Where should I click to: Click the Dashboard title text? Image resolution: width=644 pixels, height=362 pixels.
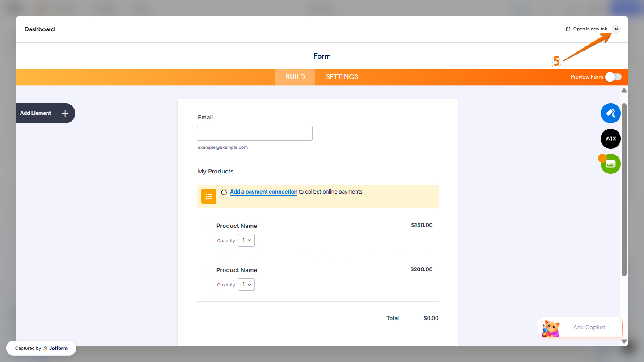tap(40, 29)
